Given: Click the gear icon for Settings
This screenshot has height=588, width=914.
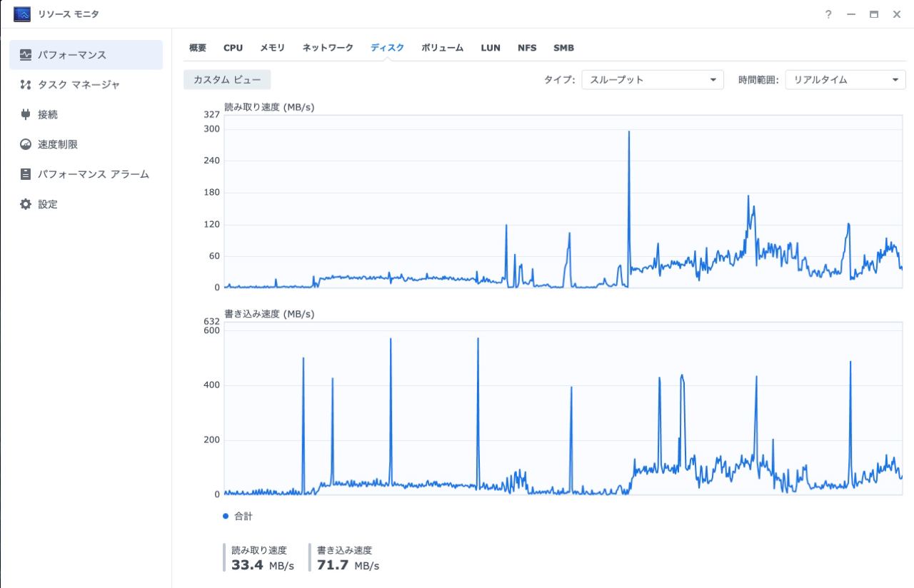Looking at the screenshot, I should point(26,204).
